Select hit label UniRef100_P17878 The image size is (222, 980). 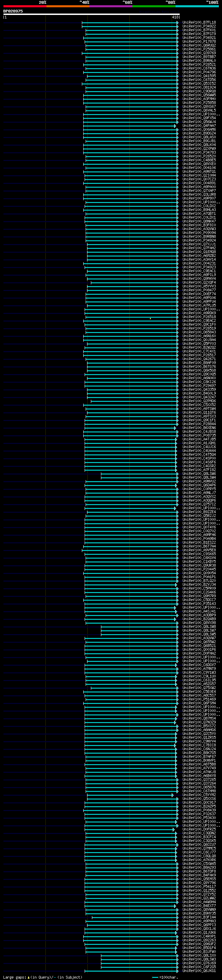coord(199,41)
